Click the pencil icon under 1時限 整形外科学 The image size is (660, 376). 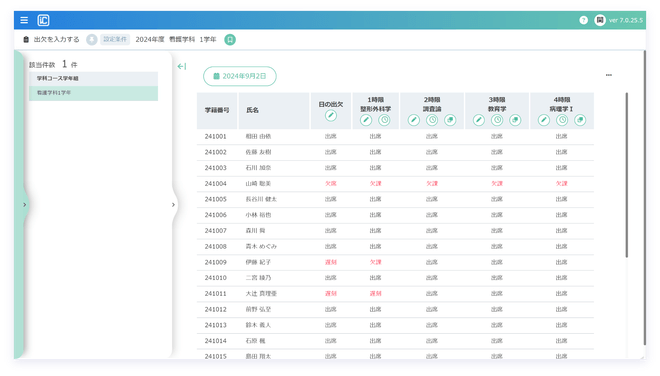point(366,120)
